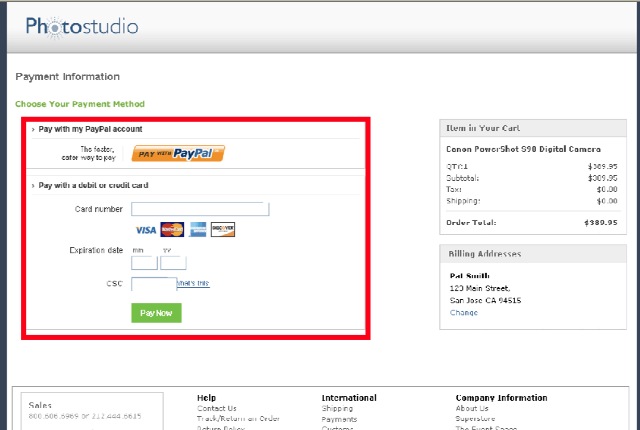Click the Shipping cost value
The width and height of the screenshot is (640, 430).
(607, 201)
